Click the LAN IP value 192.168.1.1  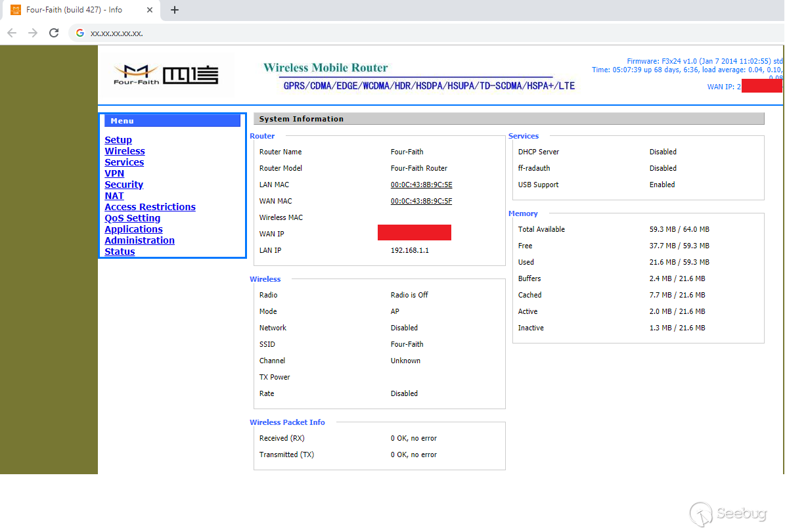(x=410, y=250)
